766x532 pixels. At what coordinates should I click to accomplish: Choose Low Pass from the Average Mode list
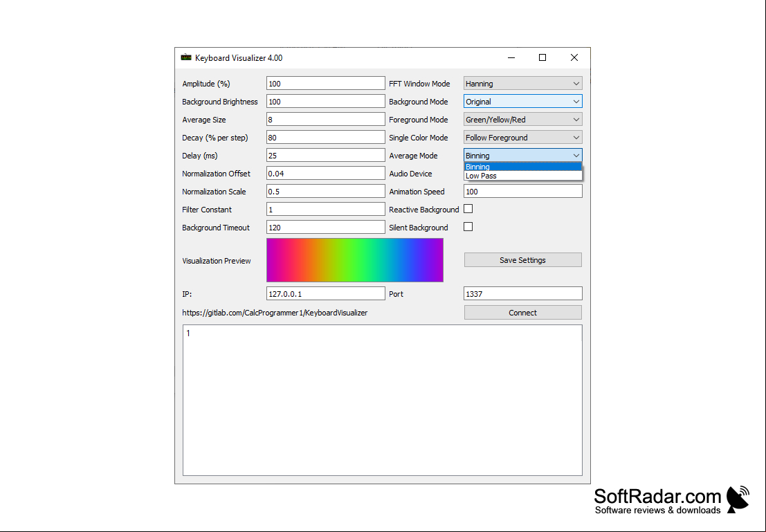click(522, 176)
